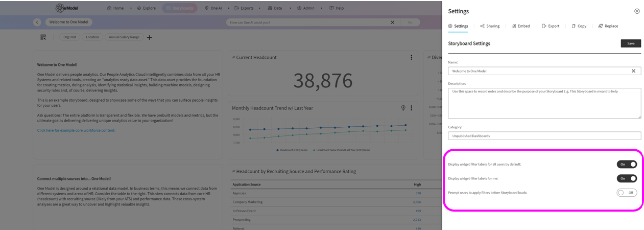Open the Category dropdown showing Unpublished Dashboards
This screenshot has width=644, height=230.
pyautogui.click(x=544, y=136)
